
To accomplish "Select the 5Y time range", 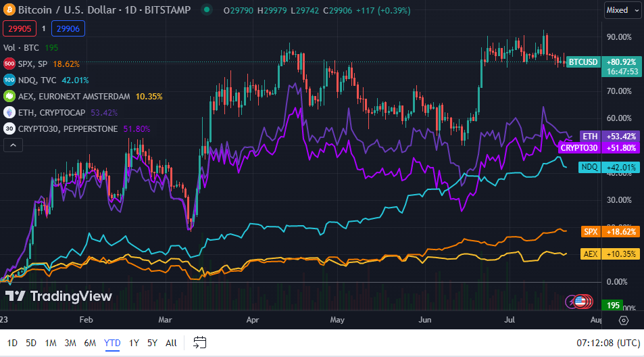I will click(152, 343).
